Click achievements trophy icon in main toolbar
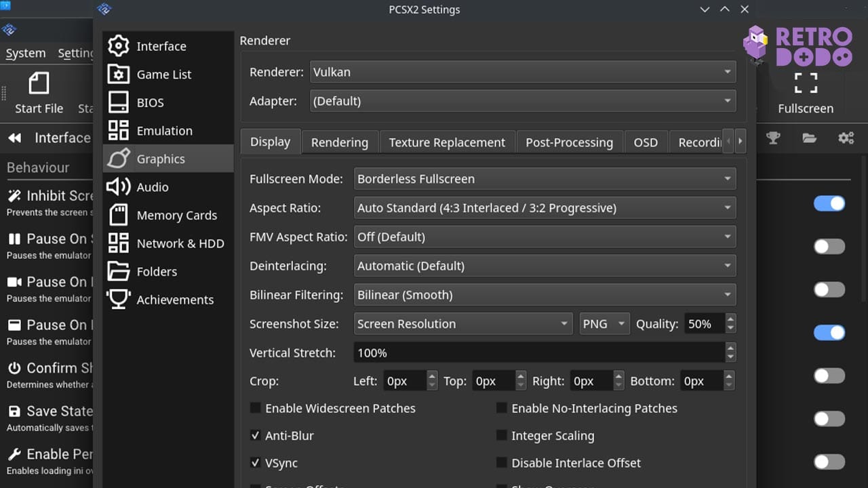 (773, 138)
